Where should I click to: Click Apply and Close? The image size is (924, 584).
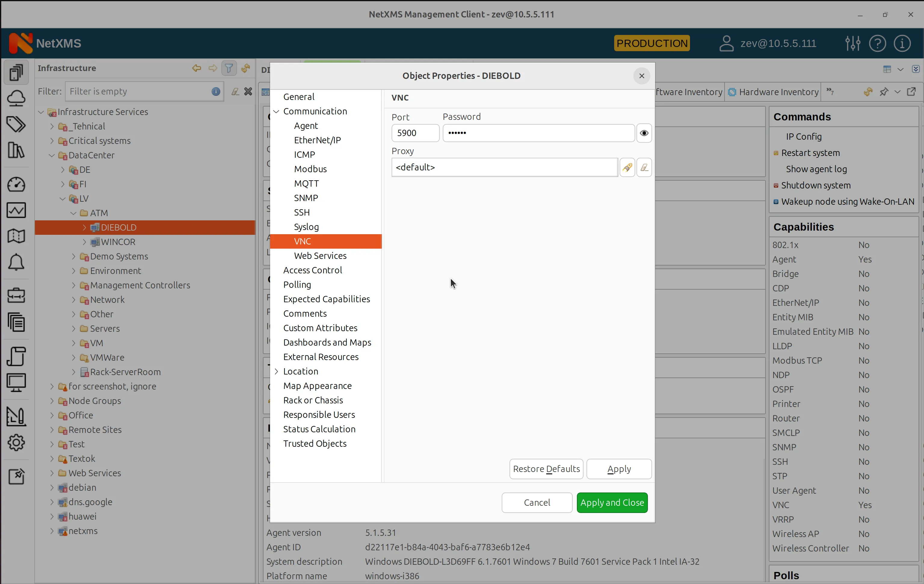[612, 503]
